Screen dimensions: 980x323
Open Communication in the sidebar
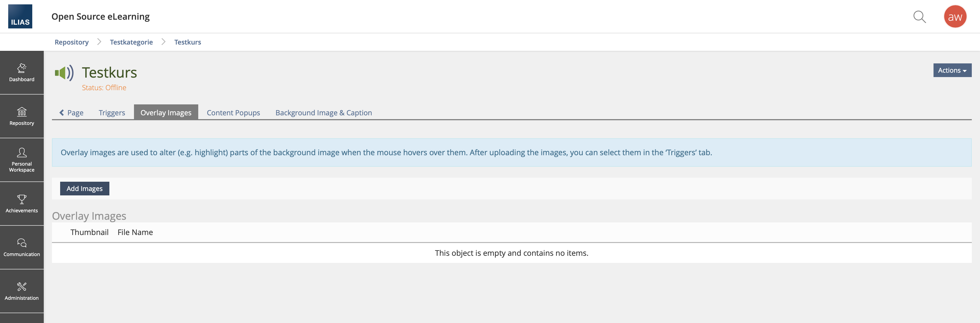pos(22,247)
